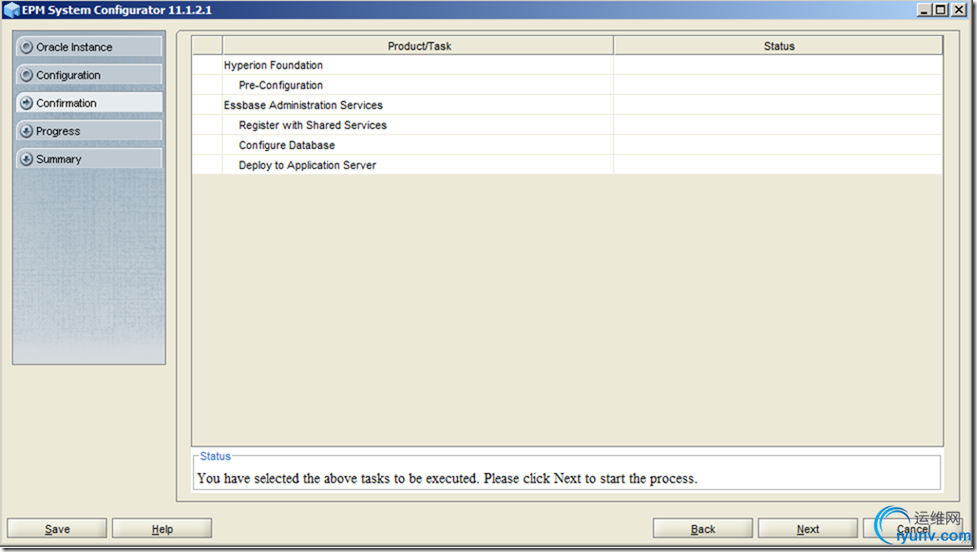Click the Configuration step icon
The height and width of the screenshot is (552, 977).
pyautogui.click(x=26, y=75)
